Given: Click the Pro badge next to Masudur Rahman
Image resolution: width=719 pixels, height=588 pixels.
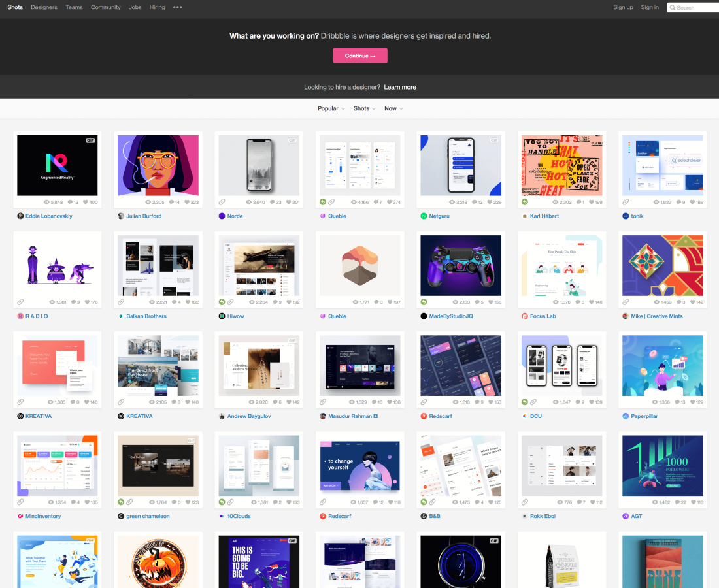Looking at the screenshot, I should 376,416.
